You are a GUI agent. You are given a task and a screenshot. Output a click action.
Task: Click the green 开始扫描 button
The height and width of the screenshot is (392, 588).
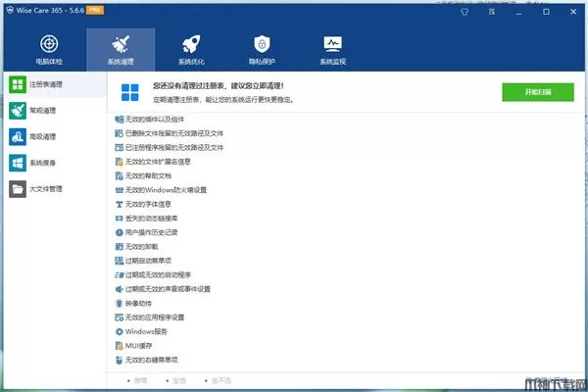538,92
